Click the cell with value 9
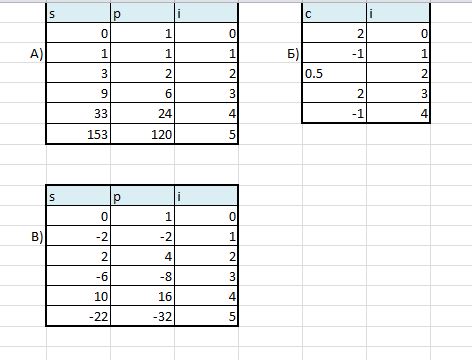 click(78, 93)
